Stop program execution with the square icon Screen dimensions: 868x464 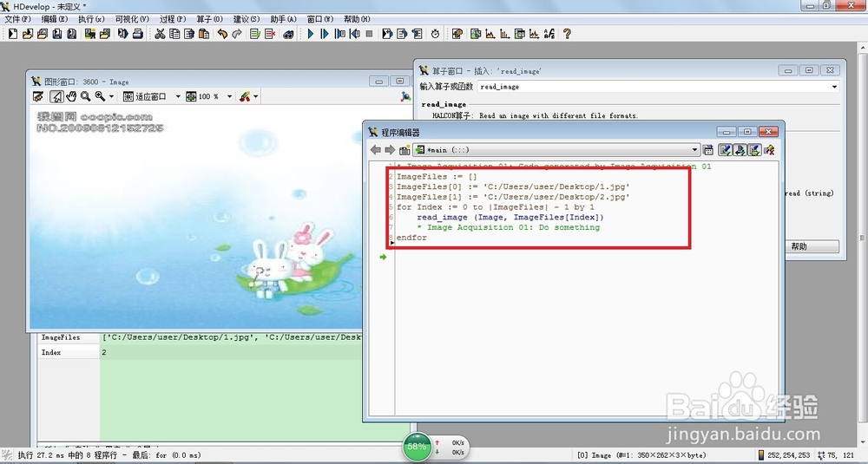tap(369, 34)
